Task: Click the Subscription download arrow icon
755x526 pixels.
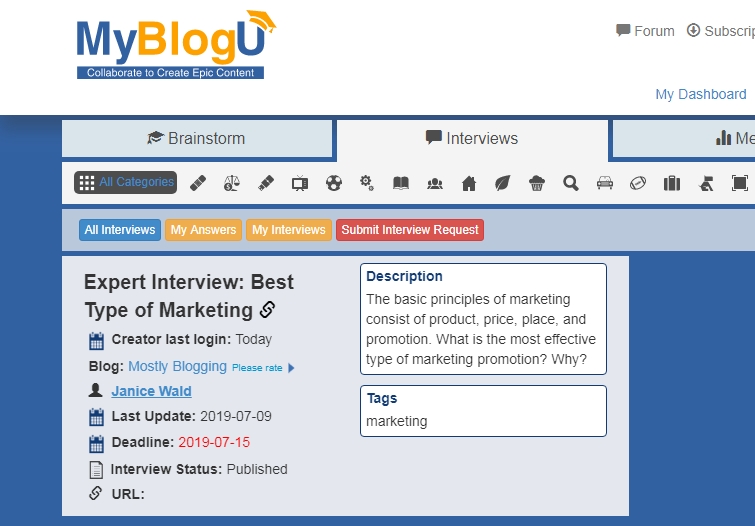Action: coord(693,30)
